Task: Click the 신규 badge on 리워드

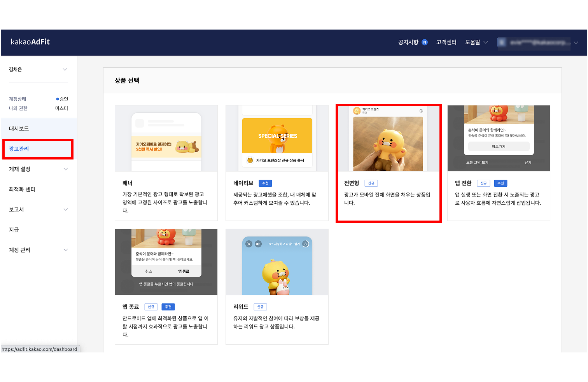Action: pos(260,307)
